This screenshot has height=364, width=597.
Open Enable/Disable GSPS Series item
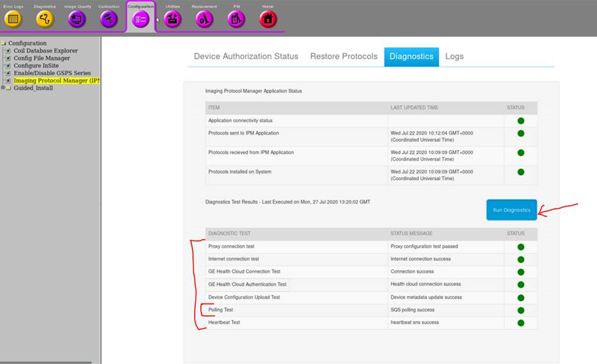[x=52, y=73]
